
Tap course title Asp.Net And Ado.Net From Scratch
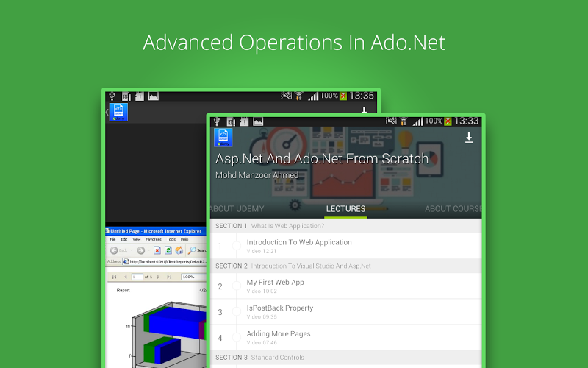pos(322,159)
